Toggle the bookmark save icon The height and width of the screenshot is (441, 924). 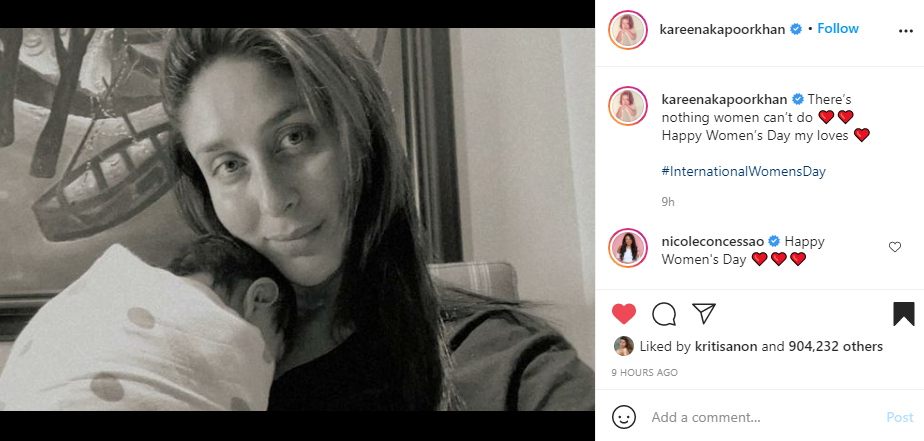click(x=903, y=314)
